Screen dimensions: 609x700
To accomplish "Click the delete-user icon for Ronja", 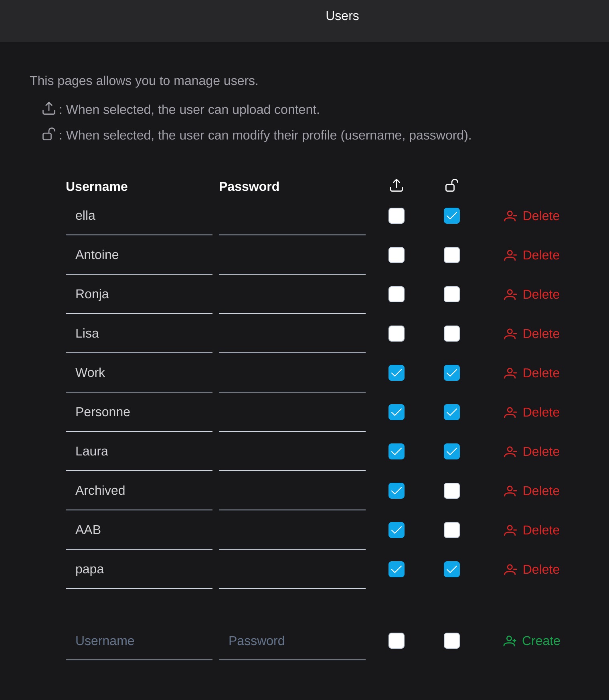I will [x=510, y=295].
